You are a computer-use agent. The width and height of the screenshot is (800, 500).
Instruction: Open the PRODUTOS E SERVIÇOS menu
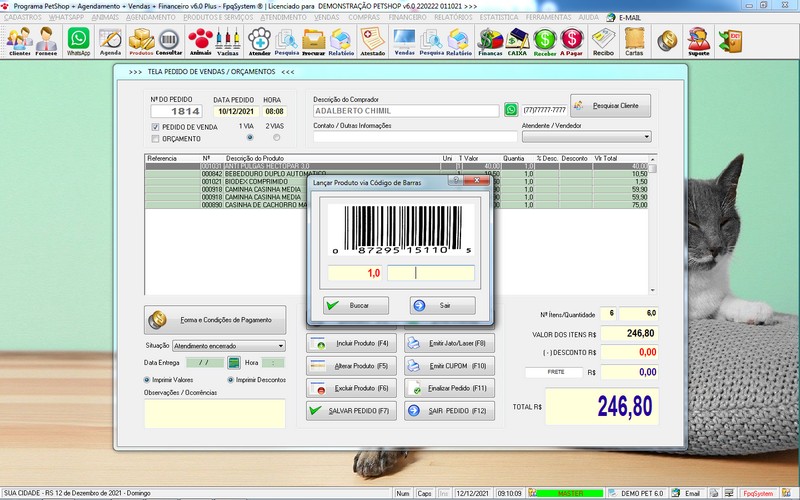218,17
